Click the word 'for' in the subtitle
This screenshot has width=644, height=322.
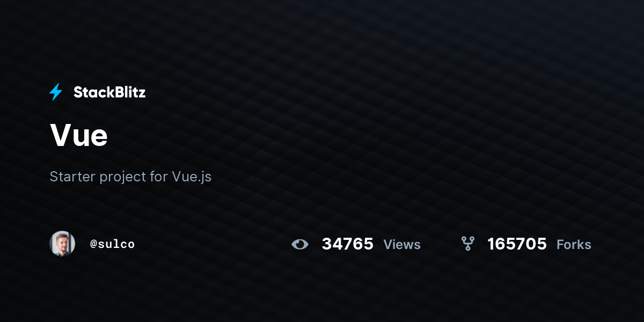158,177
